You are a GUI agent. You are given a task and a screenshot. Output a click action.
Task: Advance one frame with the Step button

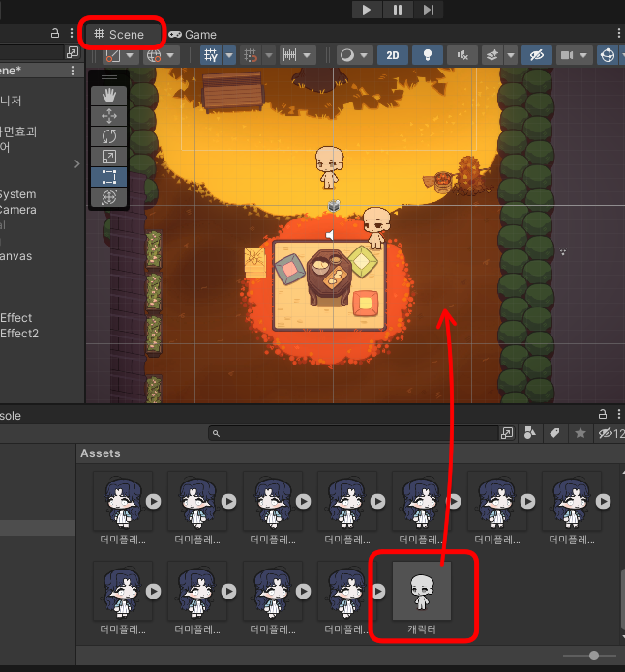click(x=428, y=10)
